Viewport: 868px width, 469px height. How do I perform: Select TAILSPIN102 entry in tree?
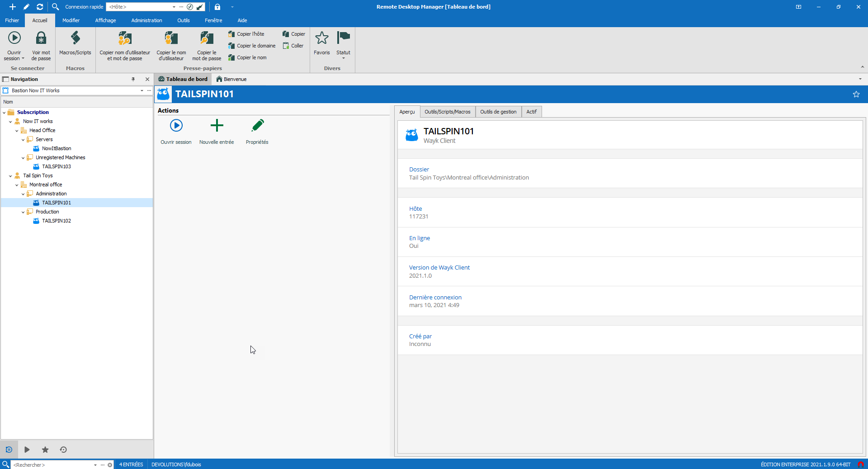[x=57, y=221]
